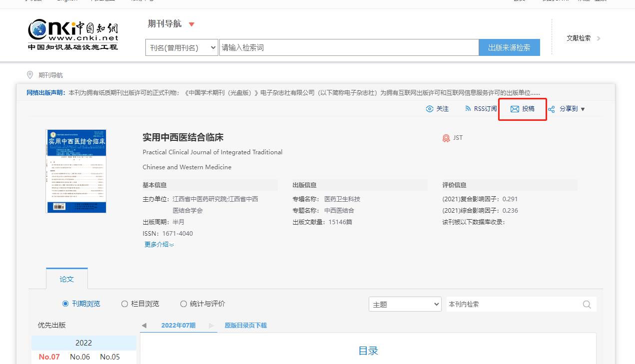Image resolution: width=635 pixels, height=364 pixels.
Task: Open the 刊名(曾用刊名) search field selector
Action: 182,47
